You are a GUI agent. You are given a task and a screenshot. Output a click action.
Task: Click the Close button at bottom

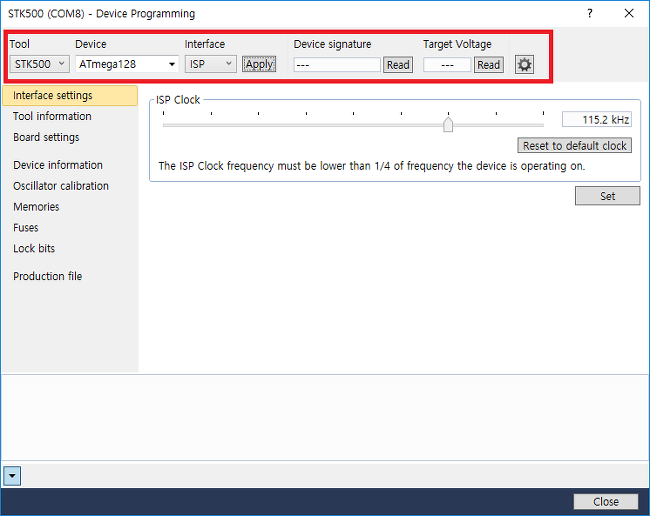click(x=606, y=501)
